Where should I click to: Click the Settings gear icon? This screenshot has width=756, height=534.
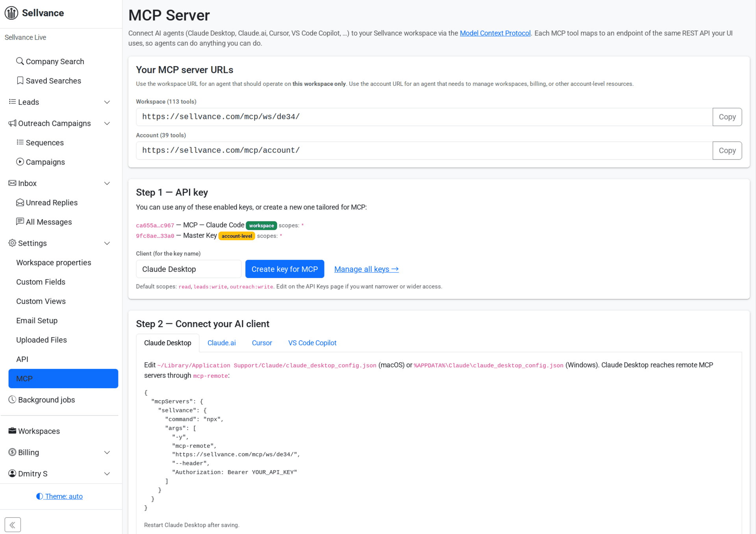(12, 243)
